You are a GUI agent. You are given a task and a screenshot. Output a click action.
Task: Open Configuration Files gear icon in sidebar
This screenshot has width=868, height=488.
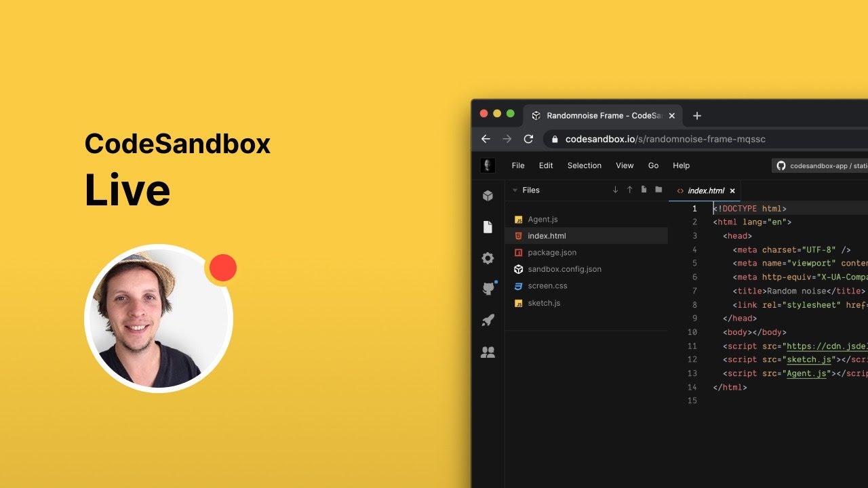click(488, 258)
